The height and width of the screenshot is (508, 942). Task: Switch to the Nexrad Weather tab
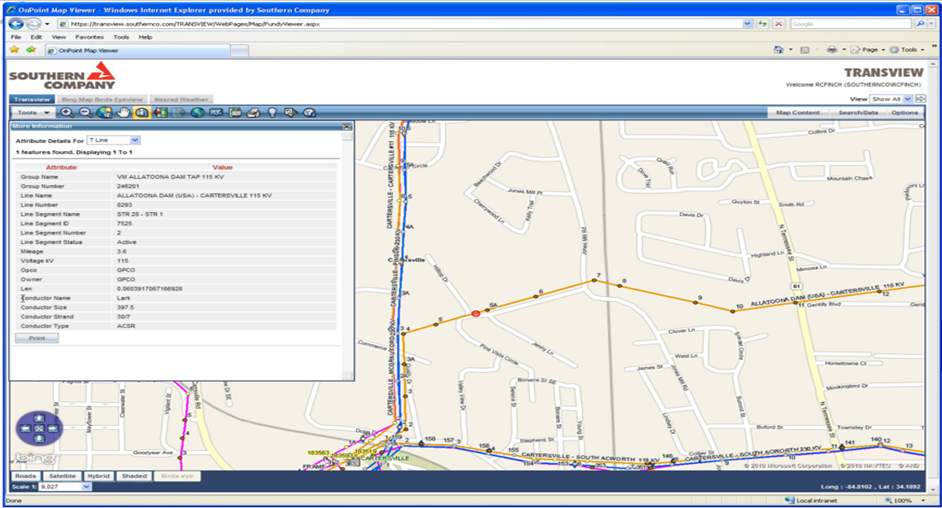(x=181, y=100)
